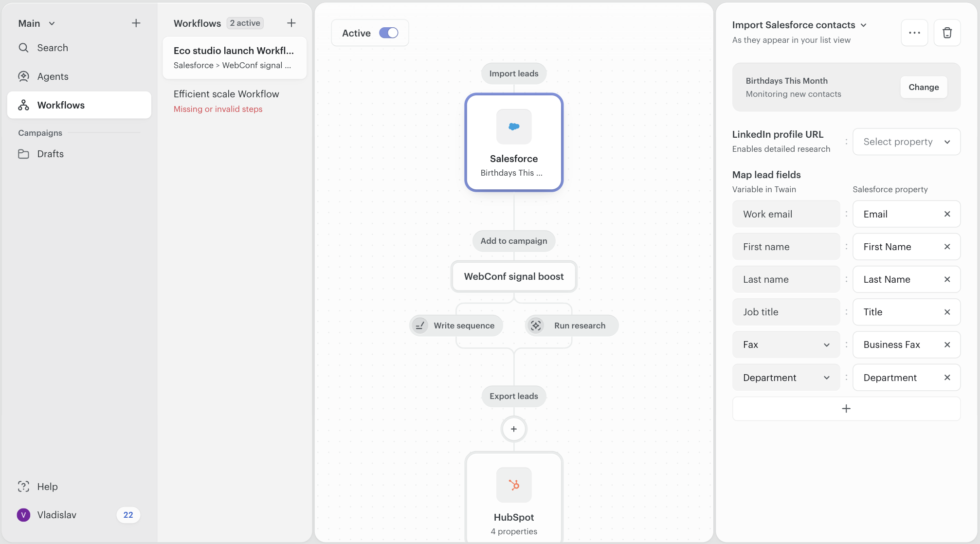Click the Last name variable field

tap(786, 279)
